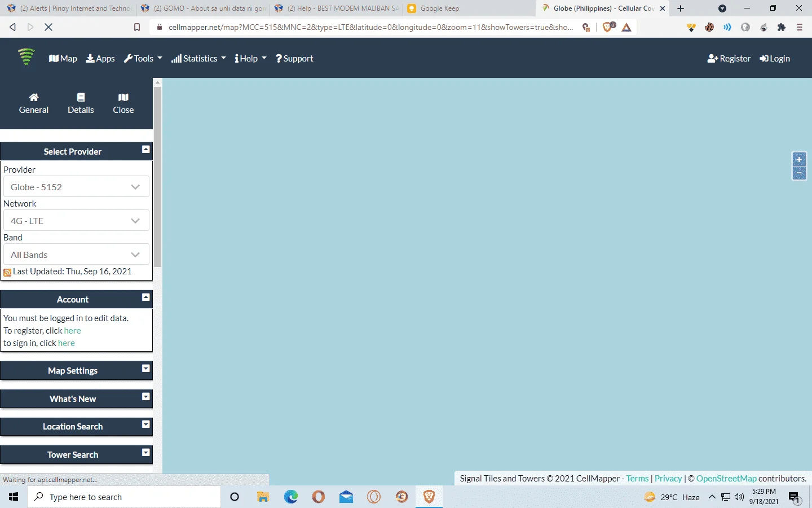Click the RSS feed icon beside Last Updated

coord(7,273)
